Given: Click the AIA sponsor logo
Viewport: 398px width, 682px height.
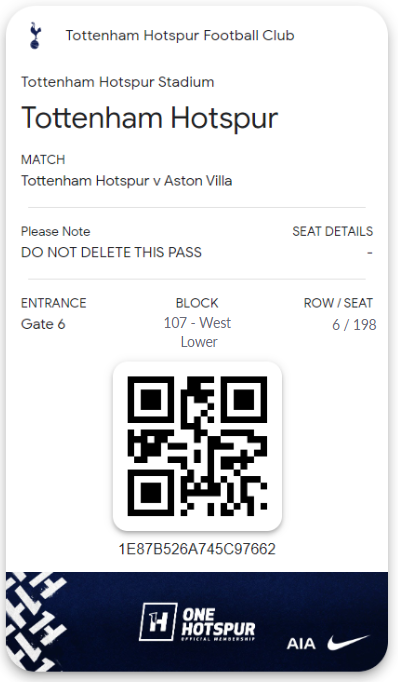Looking at the screenshot, I should (301, 644).
